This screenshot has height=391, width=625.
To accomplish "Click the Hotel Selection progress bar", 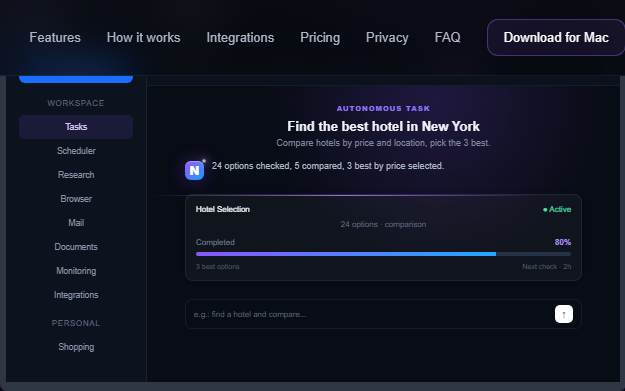I will [x=383, y=254].
